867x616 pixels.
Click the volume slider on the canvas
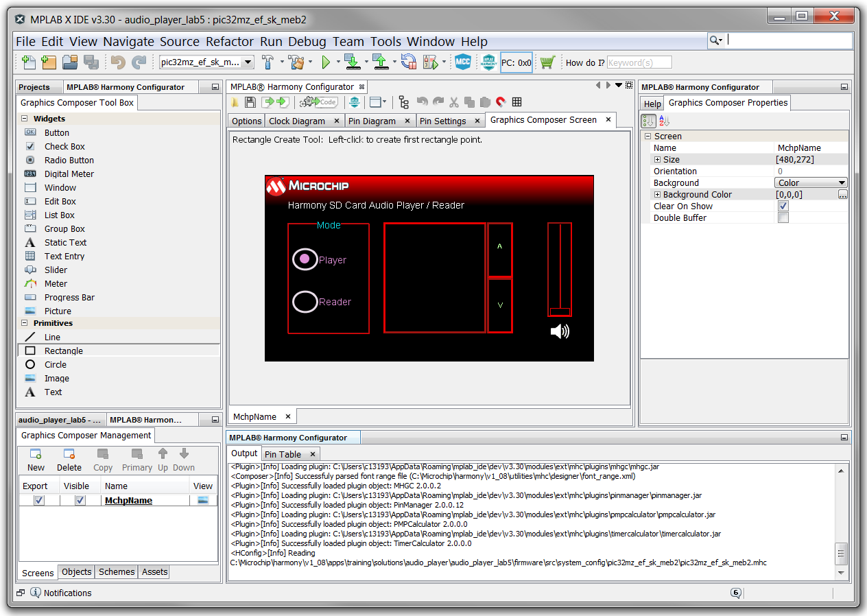pos(560,270)
